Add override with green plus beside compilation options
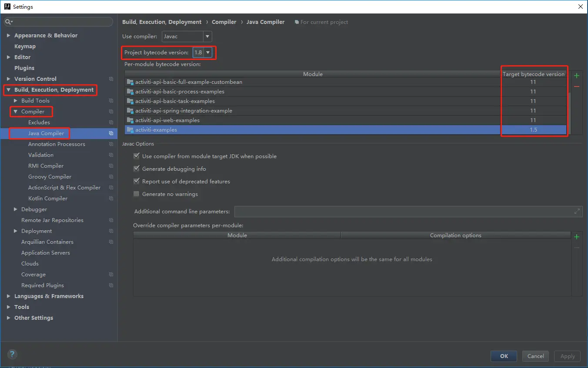The height and width of the screenshot is (368, 588). [577, 237]
